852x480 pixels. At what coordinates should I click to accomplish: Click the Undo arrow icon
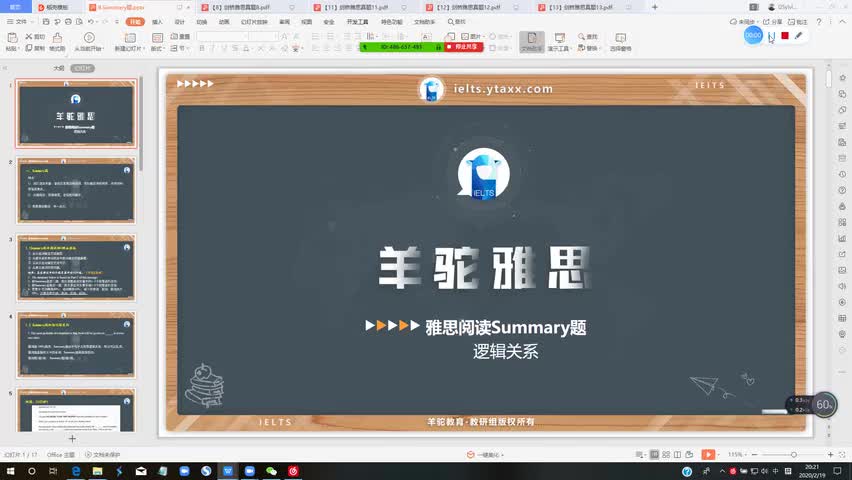[91, 22]
